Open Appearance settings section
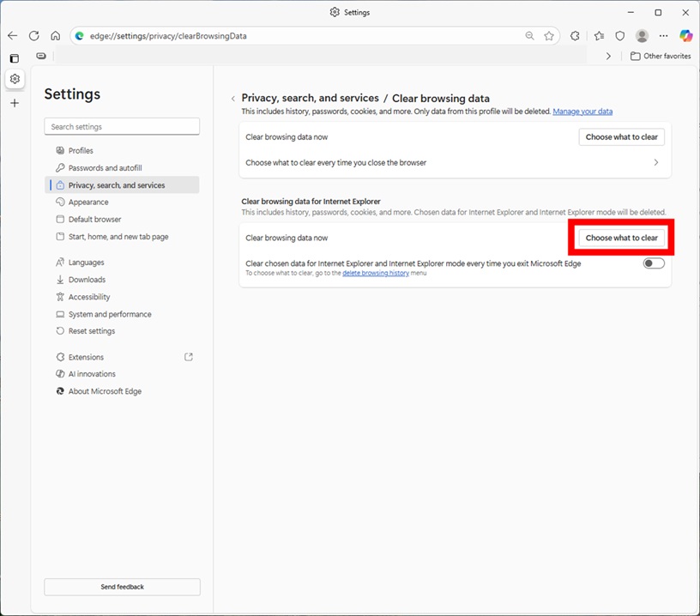700x616 pixels. click(x=88, y=202)
